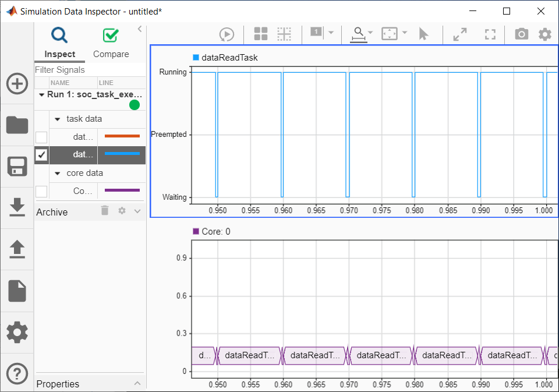Collapse the Run 1: soc_task_exe... row

click(x=41, y=94)
